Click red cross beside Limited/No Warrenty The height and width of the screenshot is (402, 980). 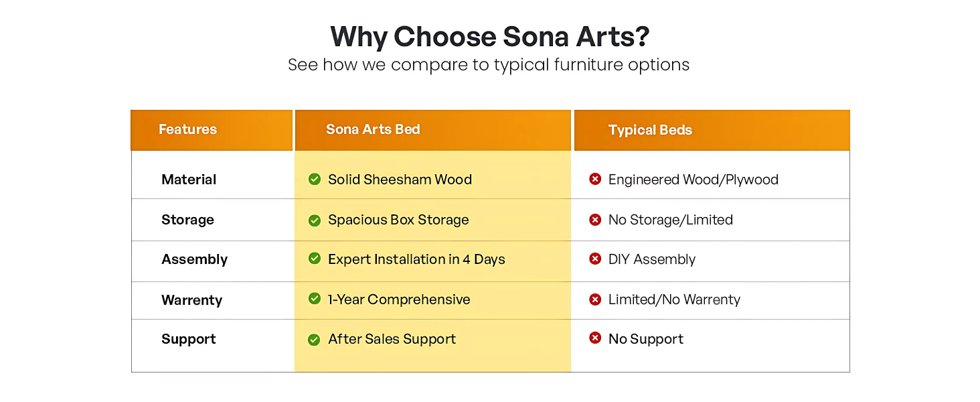[594, 299]
